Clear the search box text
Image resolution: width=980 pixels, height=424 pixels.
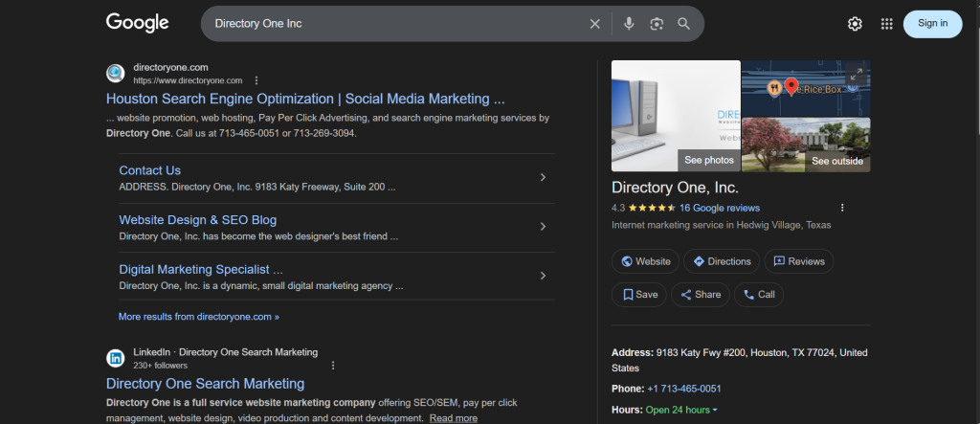594,24
